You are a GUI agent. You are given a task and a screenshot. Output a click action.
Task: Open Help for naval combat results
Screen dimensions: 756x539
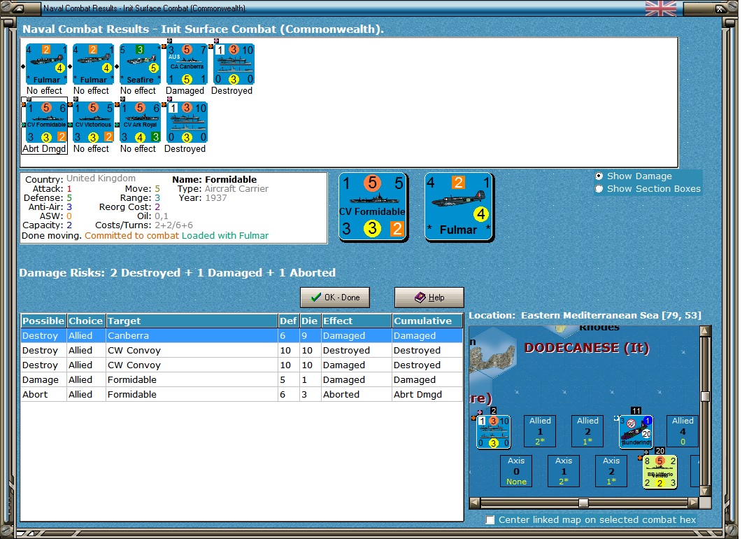[429, 297]
